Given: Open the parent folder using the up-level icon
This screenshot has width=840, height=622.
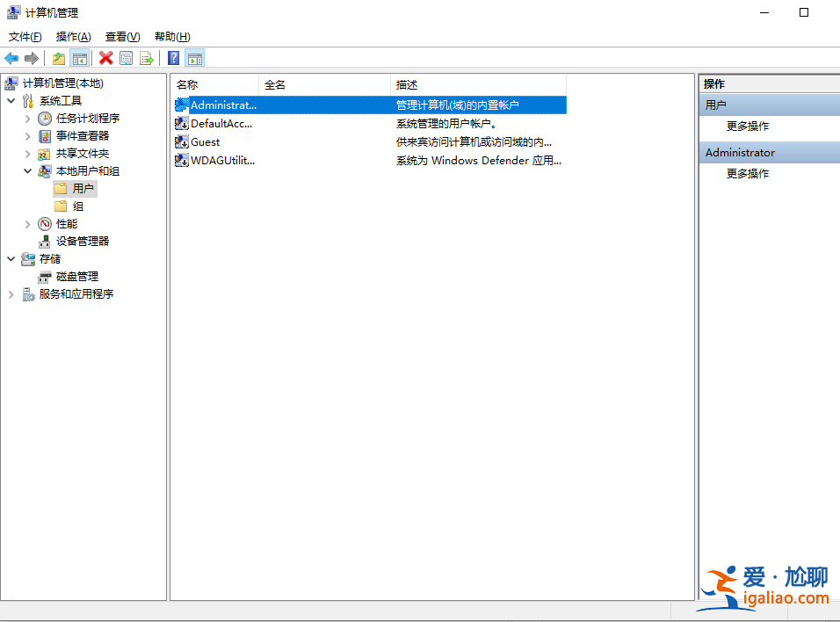Looking at the screenshot, I should click(x=57, y=58).
